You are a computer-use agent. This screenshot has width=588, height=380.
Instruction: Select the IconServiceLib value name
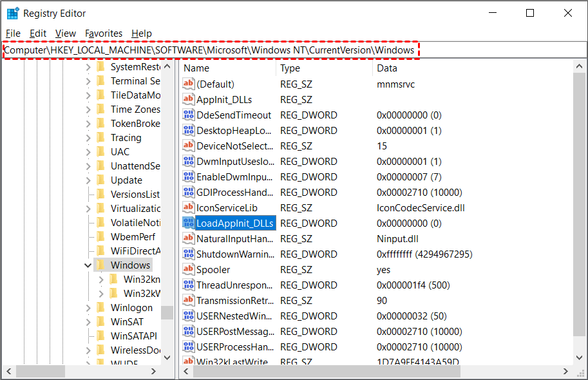click(227, 208)
